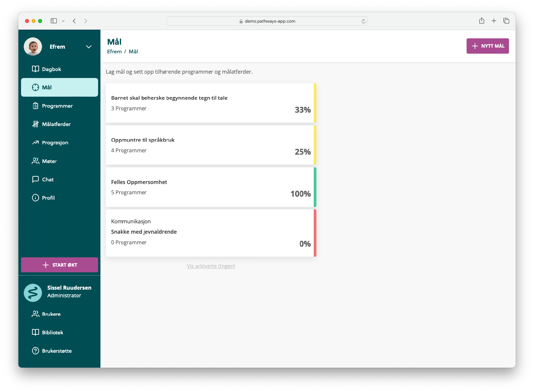This screenshot has height=392, width=534.
Task: Click the Sissel Ruudersen user name
Action: 69,288
